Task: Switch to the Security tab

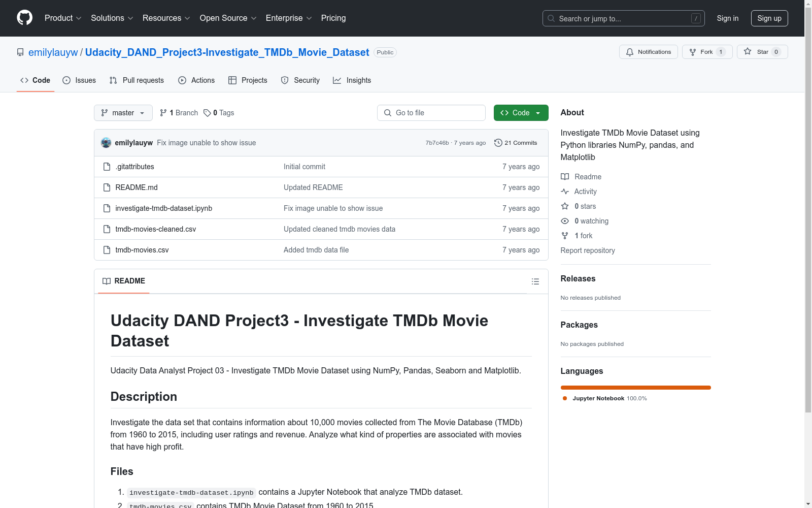Action: [x=300, y=80]
